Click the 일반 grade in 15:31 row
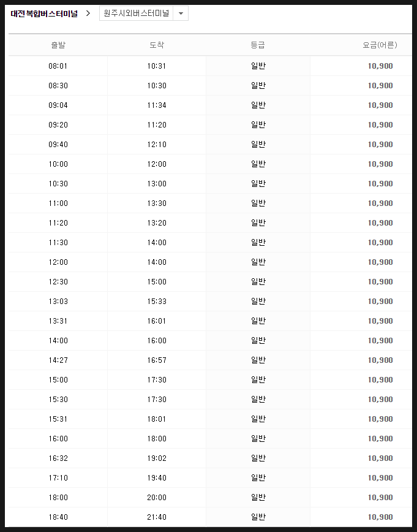Viewport: 417px width, 532px height. [258, 419]
